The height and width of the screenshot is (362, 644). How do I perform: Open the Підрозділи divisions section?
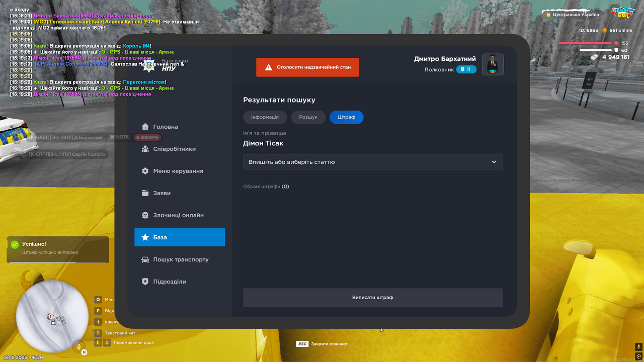click(x=180, y=282)
